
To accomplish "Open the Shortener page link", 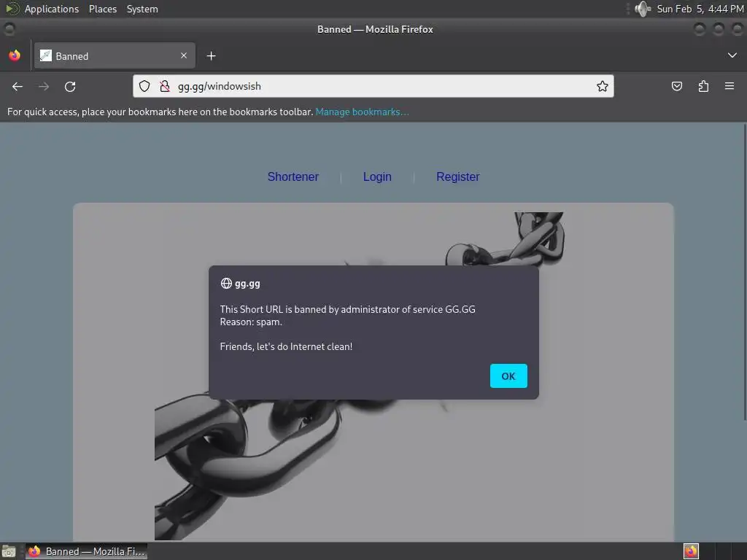I will (293, 176).
